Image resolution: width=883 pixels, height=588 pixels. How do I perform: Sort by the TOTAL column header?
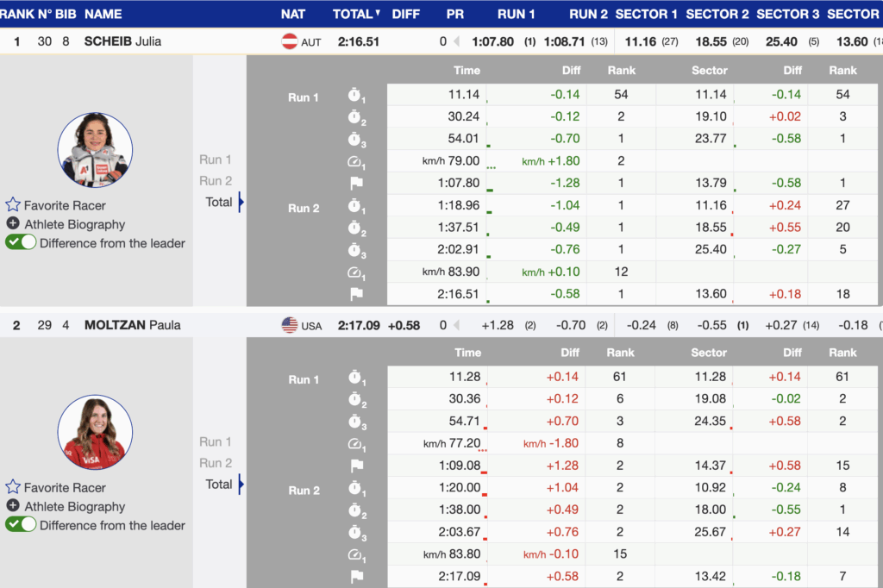pyautogui.click(x=355, y=14)
